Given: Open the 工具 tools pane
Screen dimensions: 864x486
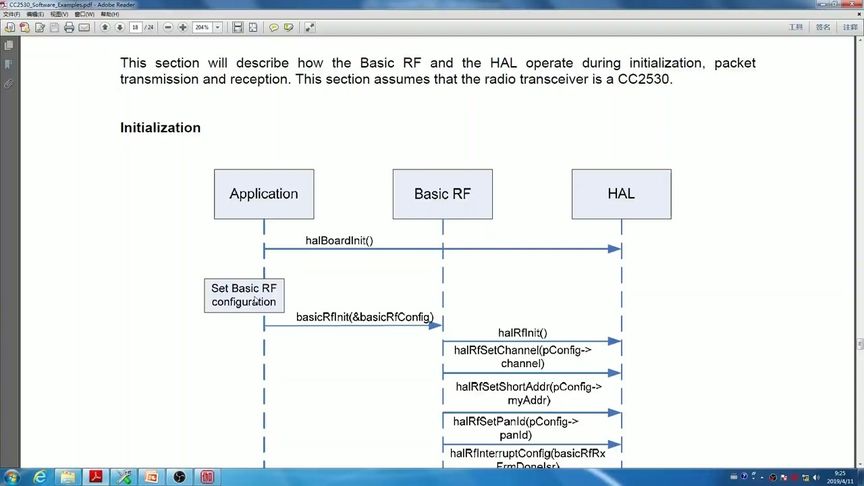Looking at the screenshot, I should pyautogui.click(x=796, y=27).
